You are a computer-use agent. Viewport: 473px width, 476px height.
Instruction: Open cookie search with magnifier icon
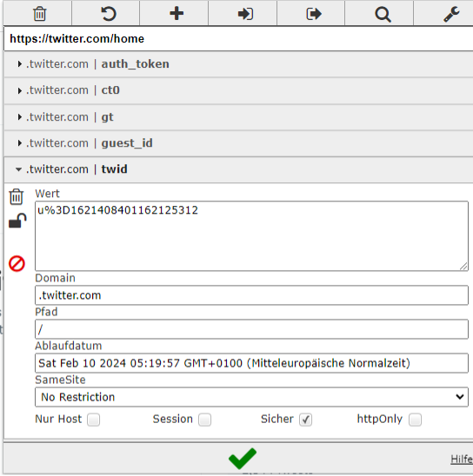point(383,14)
